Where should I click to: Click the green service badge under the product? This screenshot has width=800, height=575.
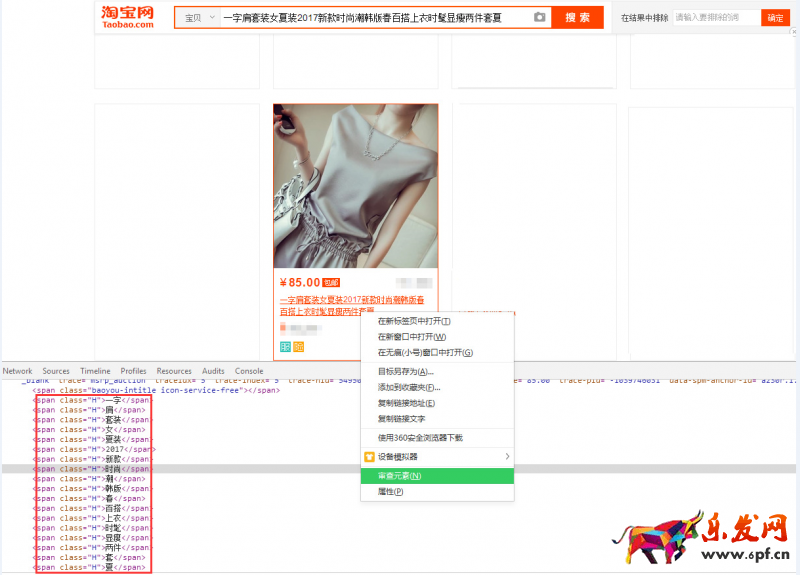tap(285, 347)
